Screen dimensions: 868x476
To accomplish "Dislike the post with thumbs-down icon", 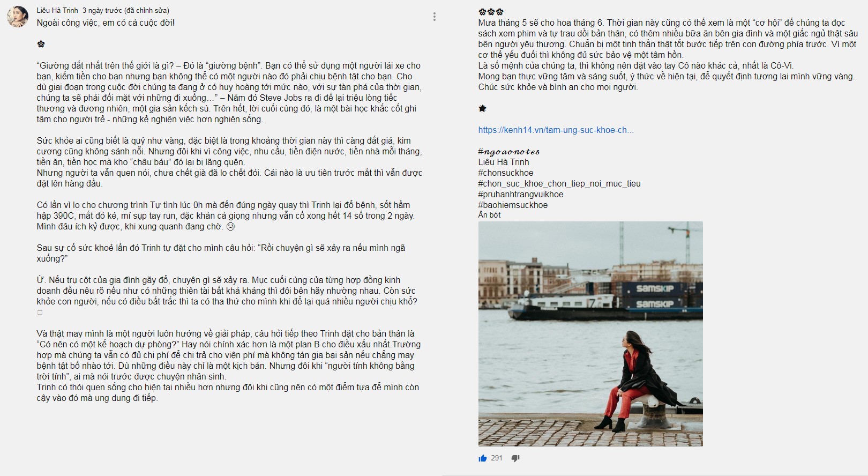I will (515, 458).
